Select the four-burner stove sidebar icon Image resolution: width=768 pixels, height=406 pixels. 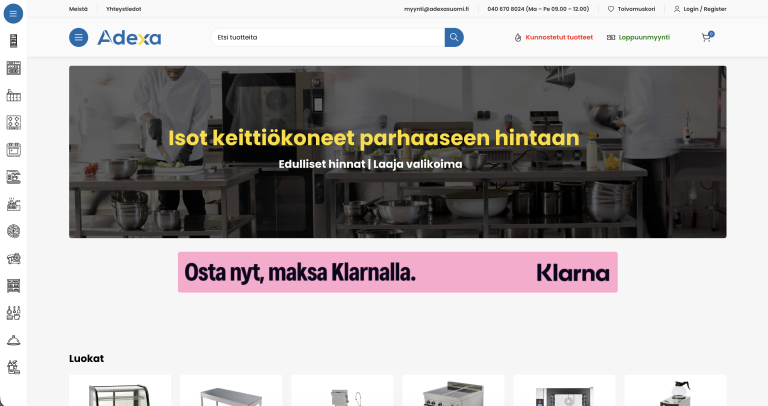(x=14, y=122)
